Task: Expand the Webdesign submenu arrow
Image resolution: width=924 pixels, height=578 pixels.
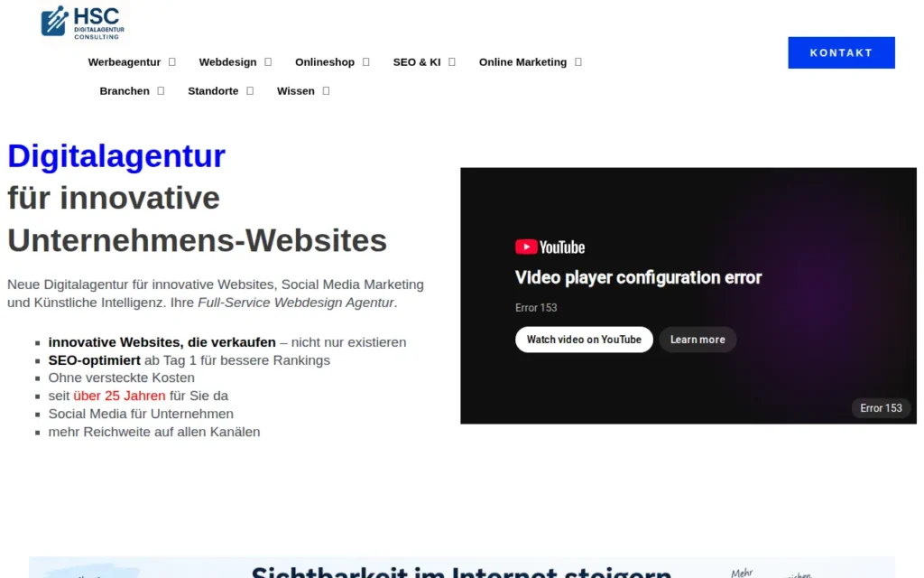Action: (268, 62)
